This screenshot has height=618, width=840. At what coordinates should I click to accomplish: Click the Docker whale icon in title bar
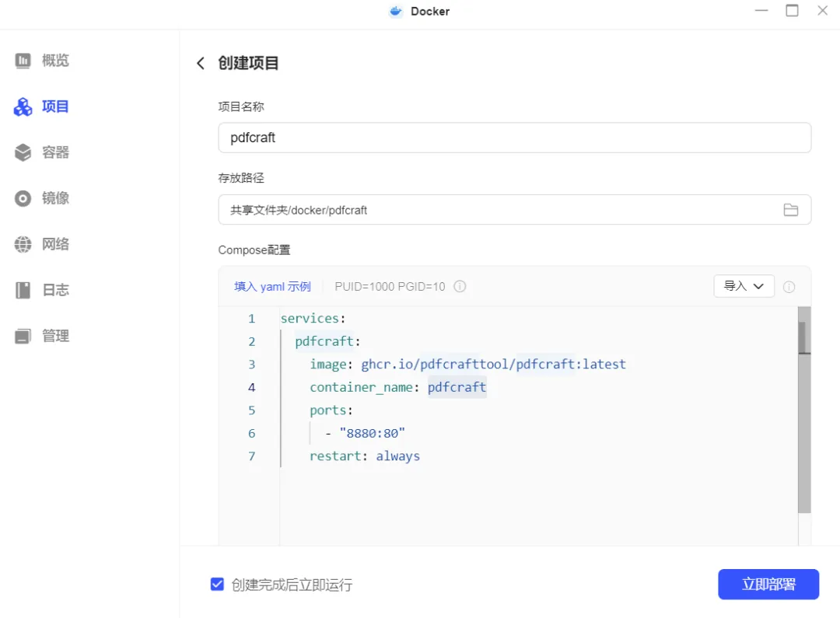pos(395,11)
